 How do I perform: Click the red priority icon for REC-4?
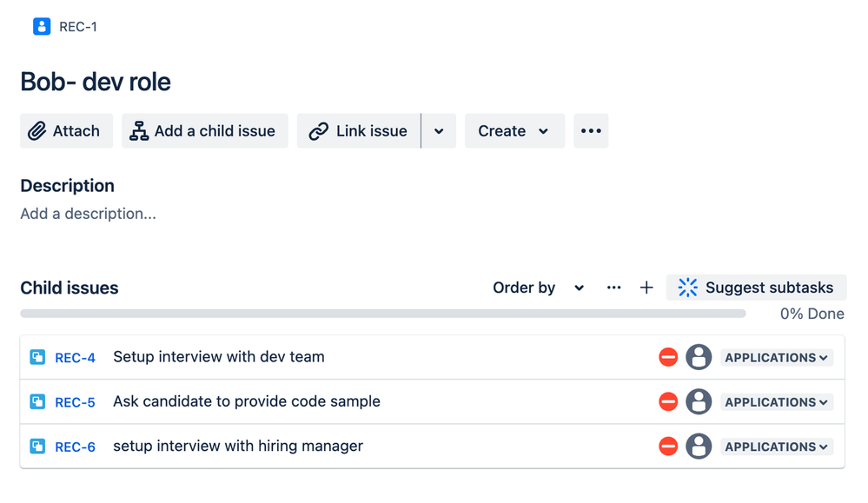[x=668, y=357]
